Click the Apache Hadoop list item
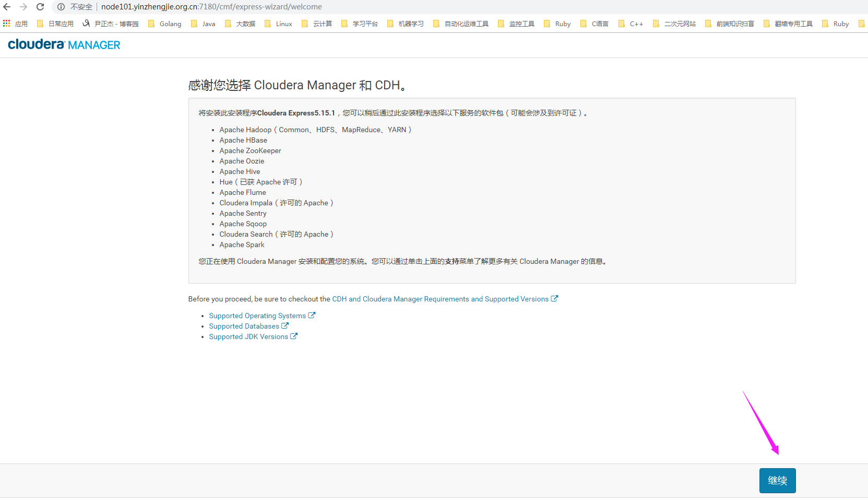Viewport: 868px width, 500px height. tap(315, 130)
